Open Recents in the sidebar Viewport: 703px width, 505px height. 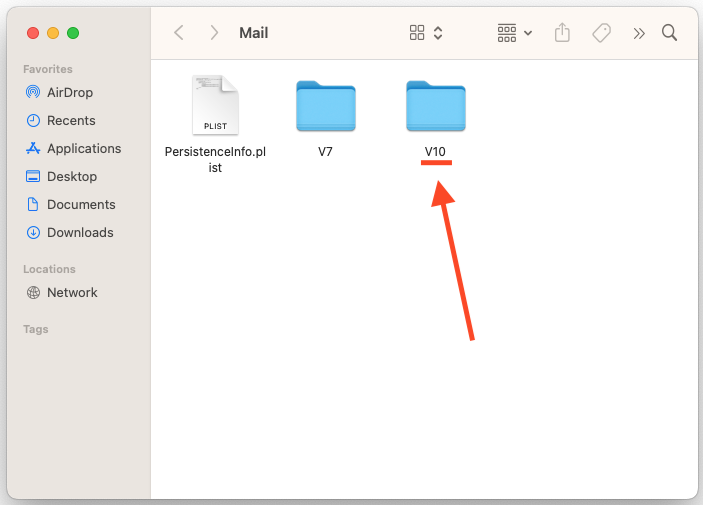pos(71,120)
